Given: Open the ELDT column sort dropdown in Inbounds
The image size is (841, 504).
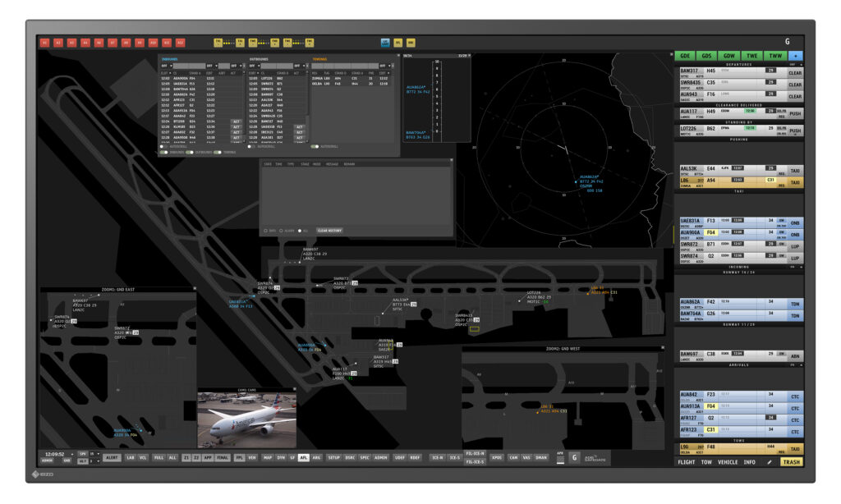Looking at the screenshot, I should click(x=164, y=73).
